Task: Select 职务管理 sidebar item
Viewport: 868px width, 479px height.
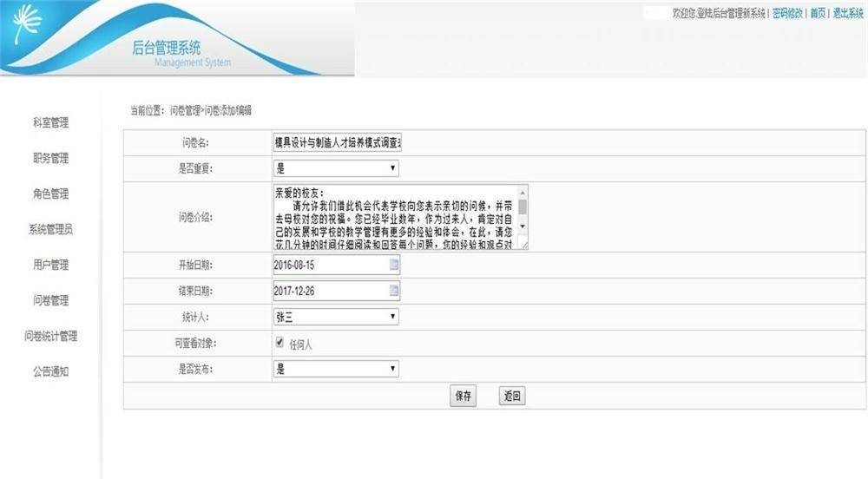Action: 51,158
